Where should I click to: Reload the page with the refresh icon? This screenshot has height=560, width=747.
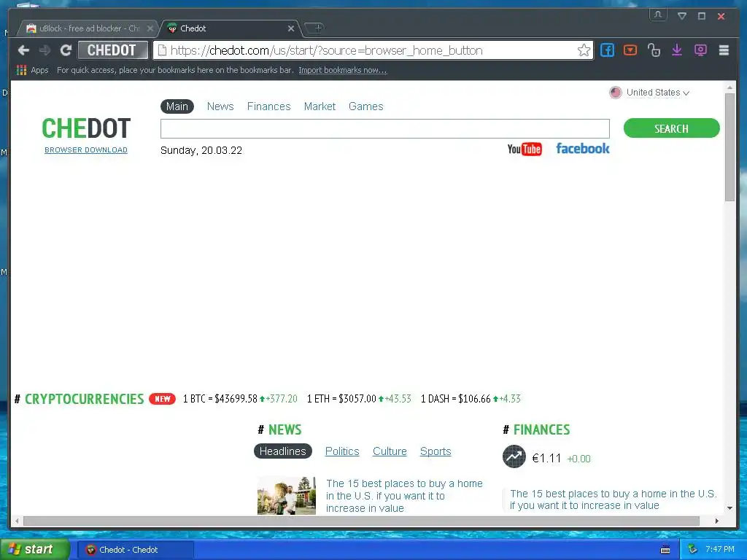coord(66,50)
